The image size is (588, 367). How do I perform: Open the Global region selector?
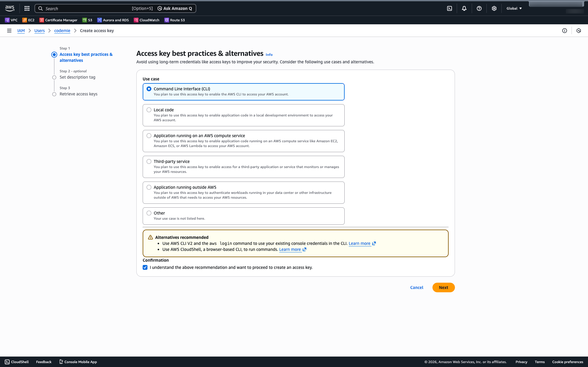[x=514, y=8]
